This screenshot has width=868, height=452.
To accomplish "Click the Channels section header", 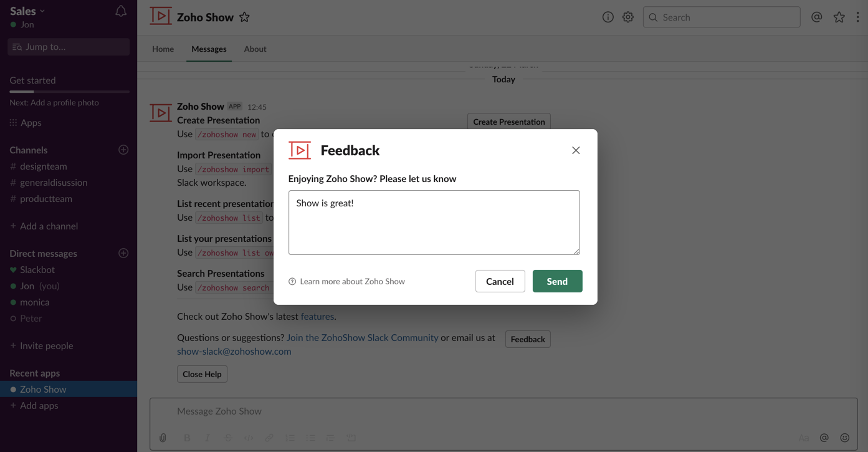I will [x=29, y=150].
